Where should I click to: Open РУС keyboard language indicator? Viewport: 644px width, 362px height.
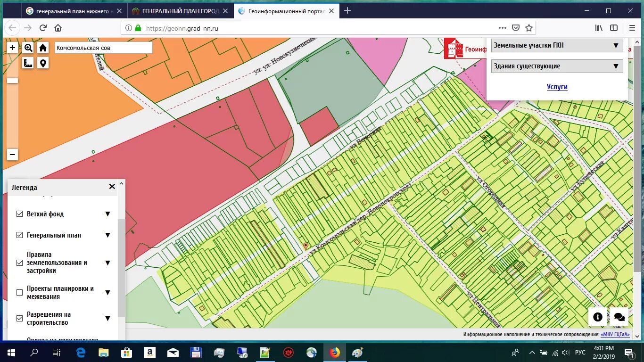coord(580,353)
